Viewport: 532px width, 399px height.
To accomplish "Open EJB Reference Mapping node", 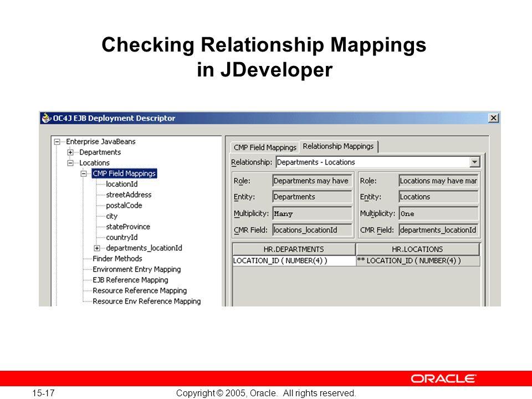I will 130,280.
